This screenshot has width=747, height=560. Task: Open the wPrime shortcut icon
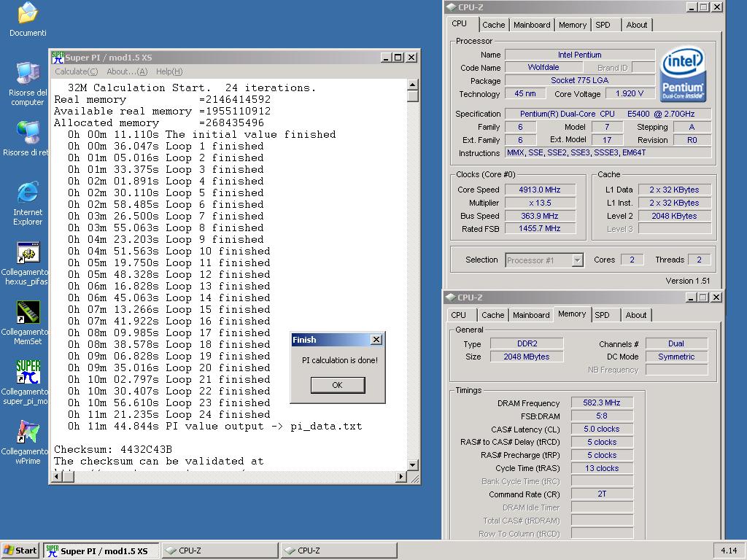(x=28, y=432)
